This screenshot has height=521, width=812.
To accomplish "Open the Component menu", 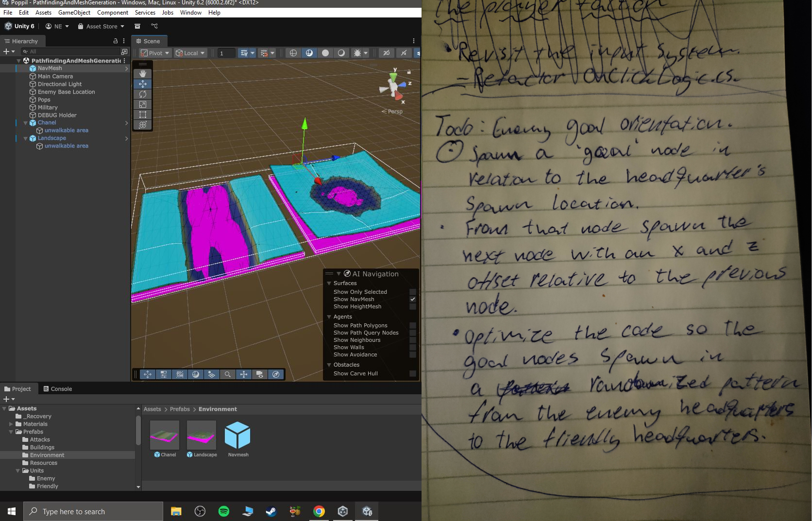I will pos(113,13).
